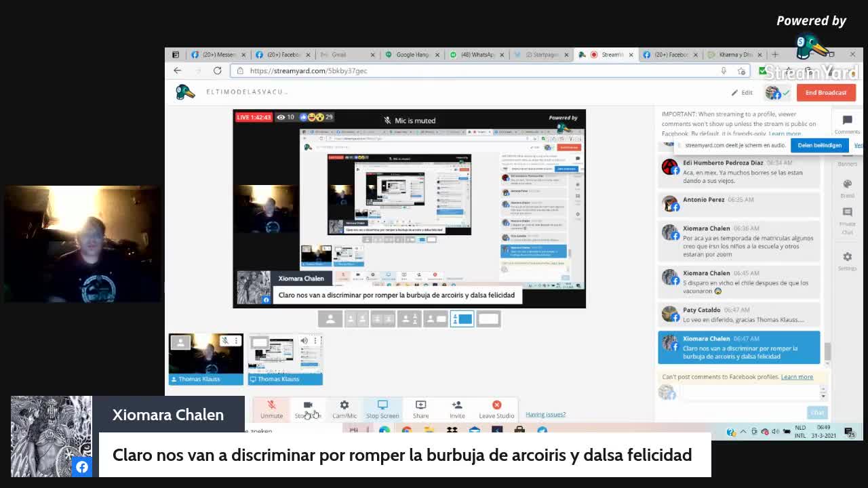Click the comments panel scrollbar thumb

coord(827,352)
